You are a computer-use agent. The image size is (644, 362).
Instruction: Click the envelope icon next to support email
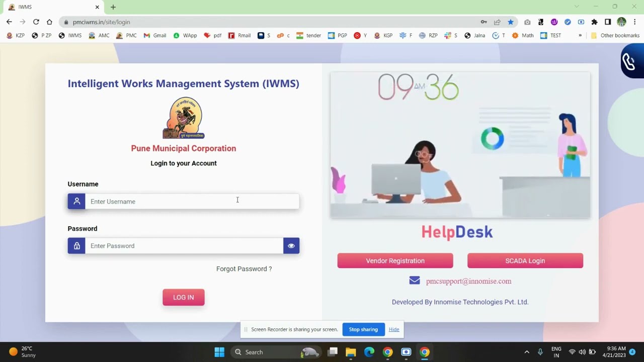415,281
